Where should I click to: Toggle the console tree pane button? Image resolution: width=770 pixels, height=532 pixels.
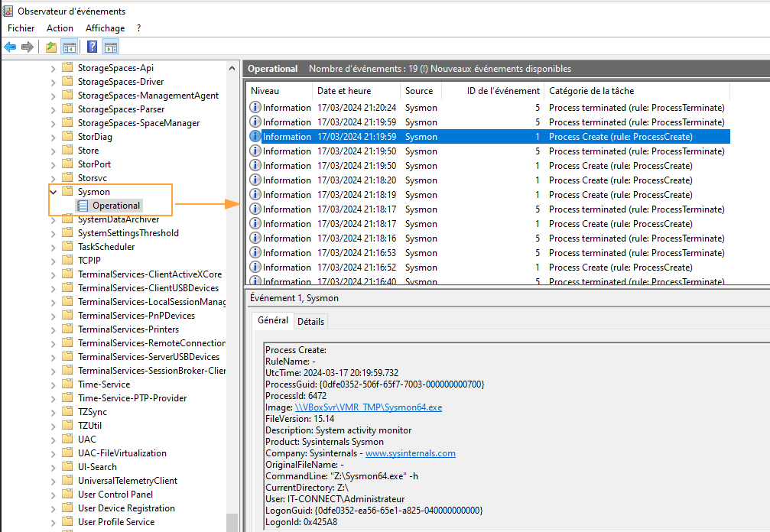tap(69, 47)
